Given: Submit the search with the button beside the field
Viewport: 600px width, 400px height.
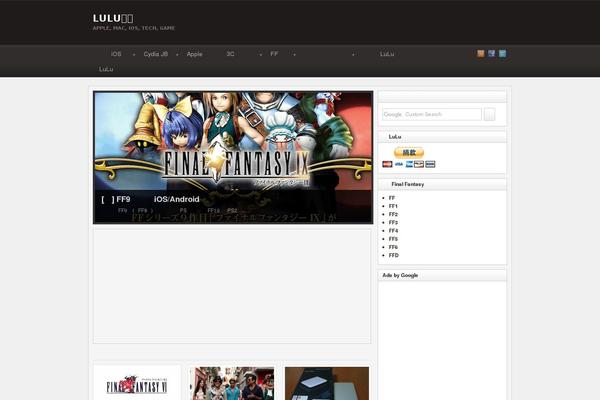Looking at the screenshot, I should coord(489,114).
